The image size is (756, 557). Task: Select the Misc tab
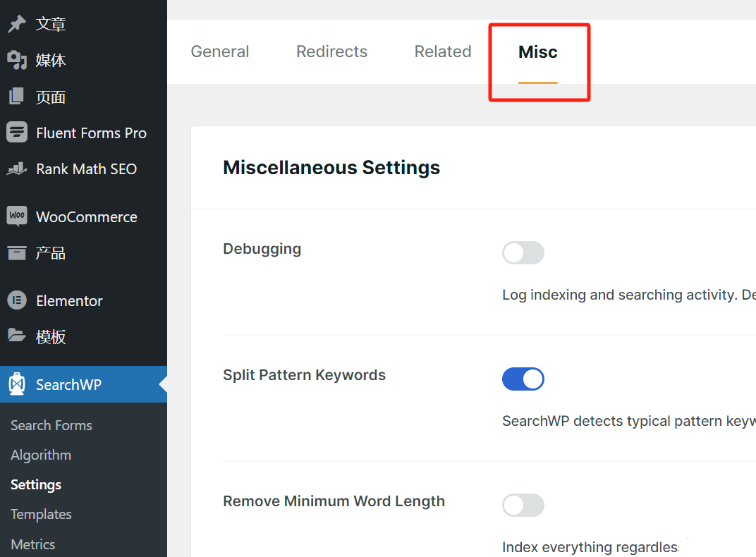538,52
